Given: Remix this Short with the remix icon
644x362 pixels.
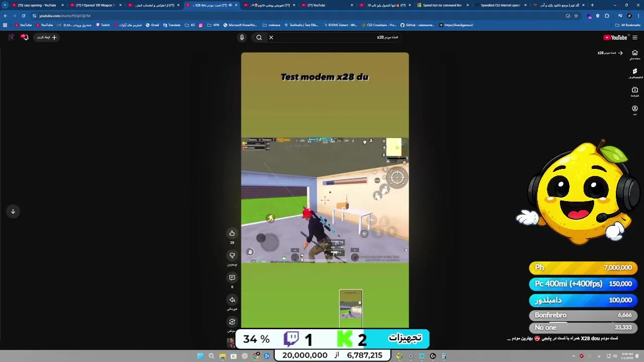Looking at the screenshot, I should pyautogui.click(x=232, y=322).
